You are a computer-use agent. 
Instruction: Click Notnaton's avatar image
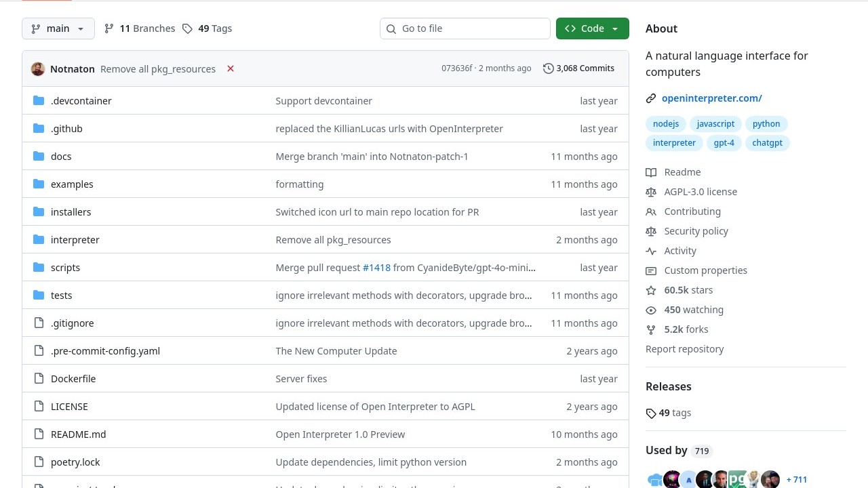[x=38, y=69]
